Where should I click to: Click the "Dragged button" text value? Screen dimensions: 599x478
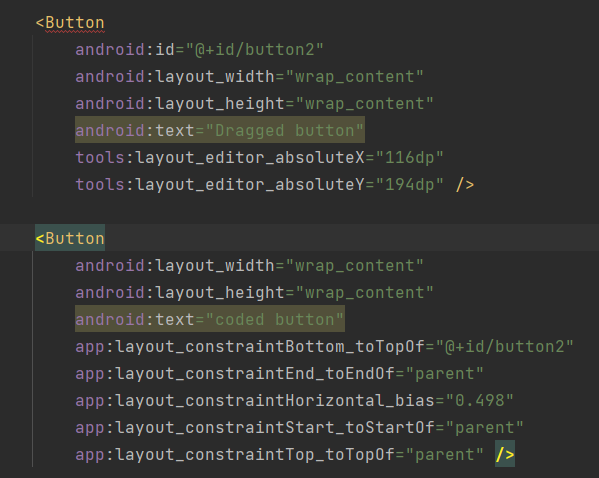(285, 131)
